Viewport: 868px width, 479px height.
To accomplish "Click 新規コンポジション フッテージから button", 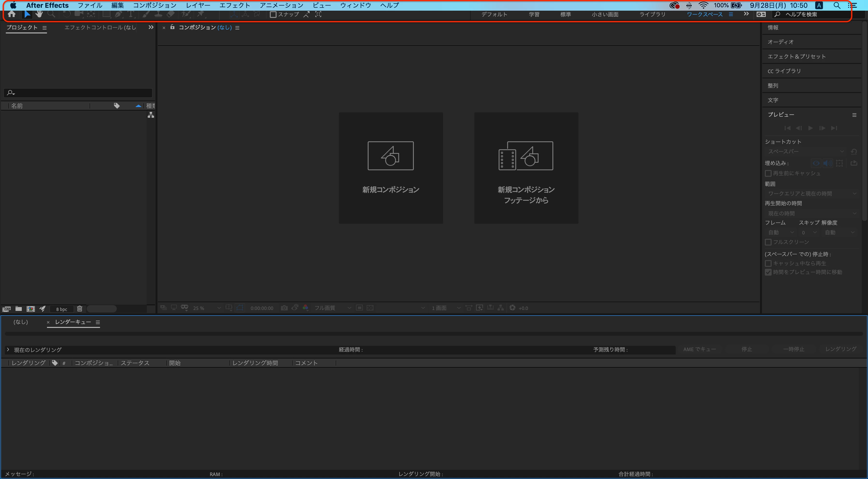I will (526, 168).
